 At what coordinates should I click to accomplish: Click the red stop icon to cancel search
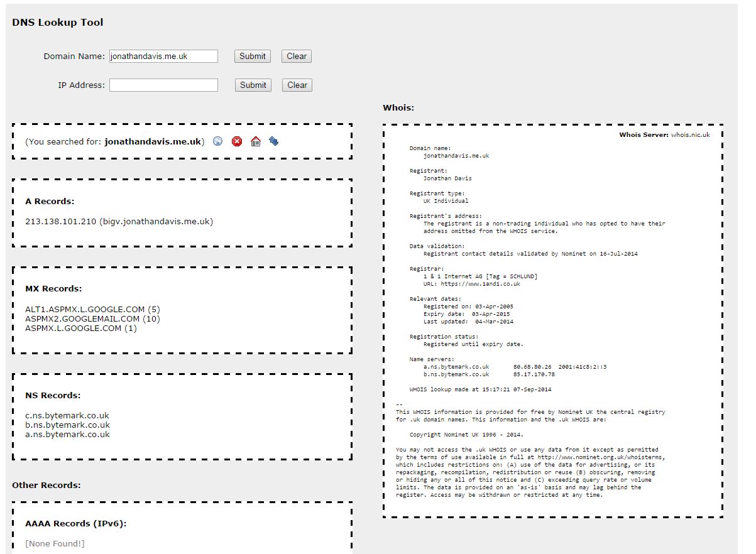(x=236, y=141)
